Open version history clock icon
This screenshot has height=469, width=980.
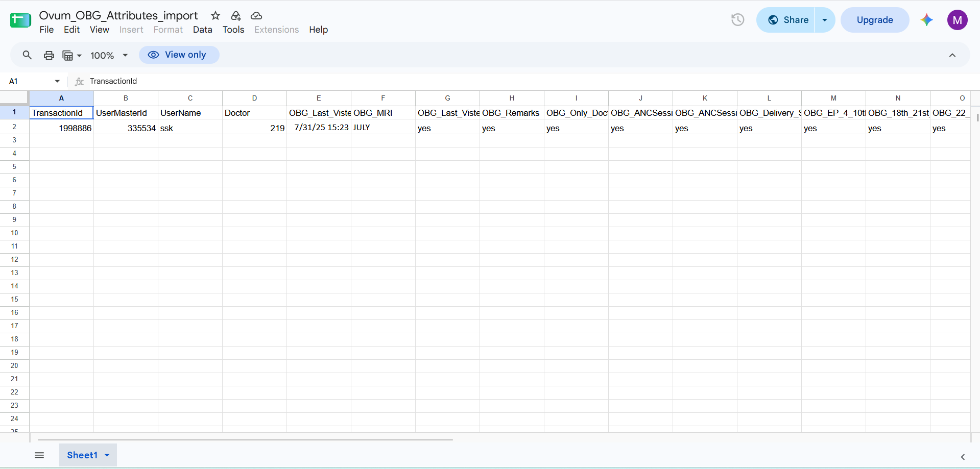click(737, 20)
